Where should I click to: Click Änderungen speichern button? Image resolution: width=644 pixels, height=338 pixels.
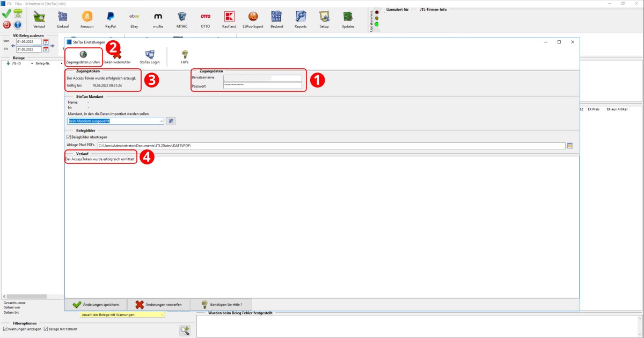[x=96, y=304]
